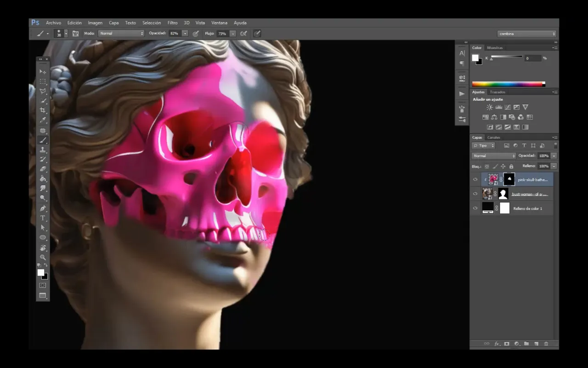Select the pink-skull layer mask thumbnail
The image size is (588, 368).
coord(509,179)
